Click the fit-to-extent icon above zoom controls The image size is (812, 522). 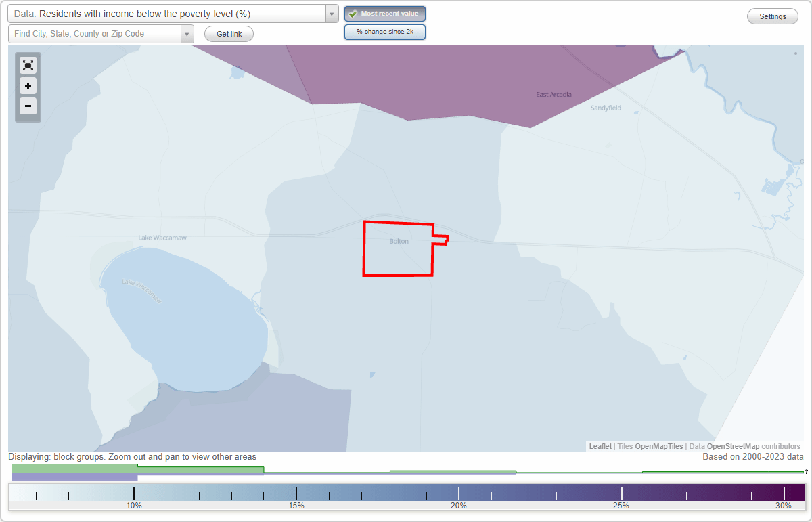pos(28,65)
